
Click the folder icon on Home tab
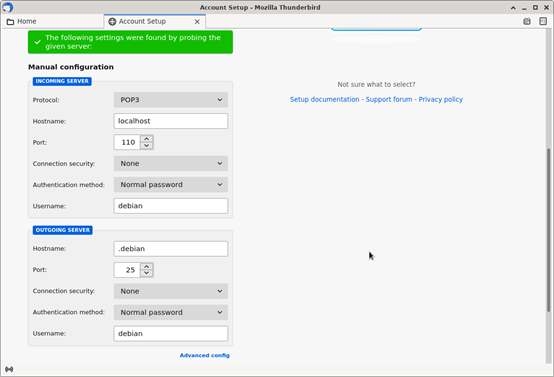tap(10, 22)
